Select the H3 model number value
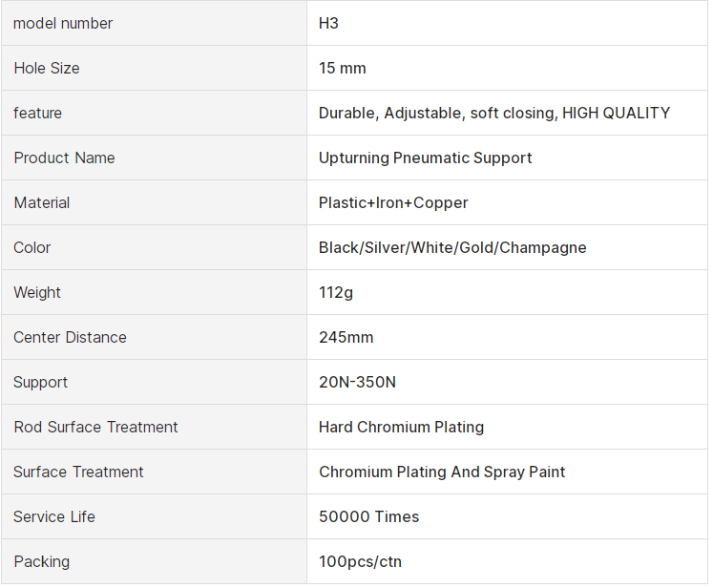 point(328,23)
